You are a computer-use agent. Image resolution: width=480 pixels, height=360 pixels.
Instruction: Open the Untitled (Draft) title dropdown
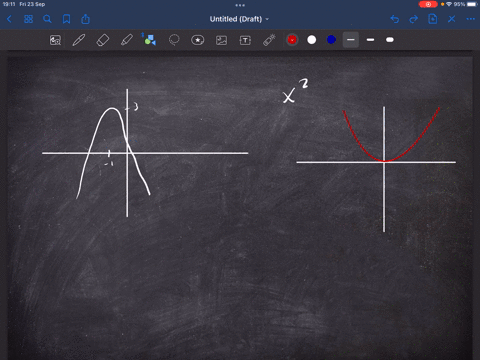click(x=239, y=19)
